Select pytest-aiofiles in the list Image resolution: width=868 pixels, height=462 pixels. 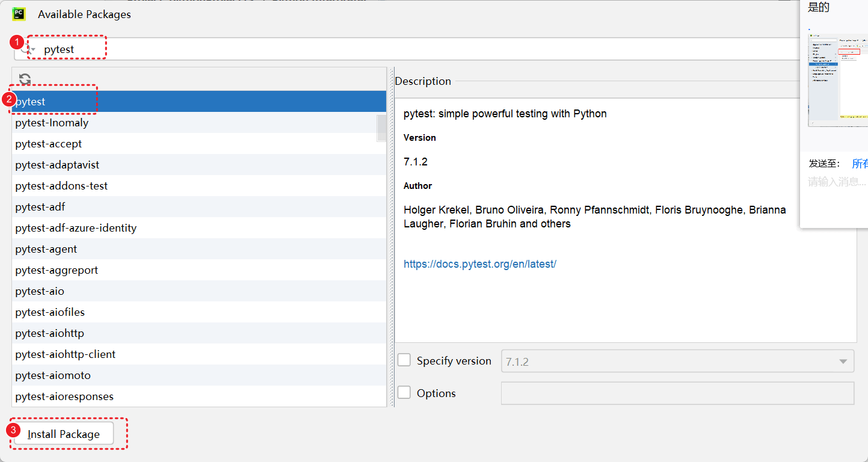click(x=199, y=312)
